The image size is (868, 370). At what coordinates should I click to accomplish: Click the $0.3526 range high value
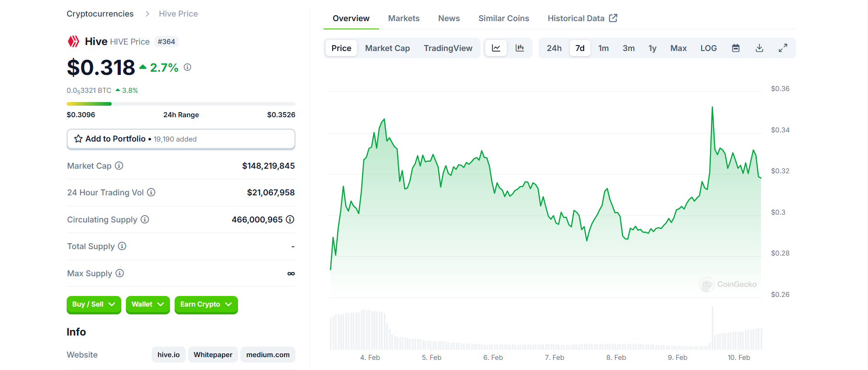(x=281, y=115)
